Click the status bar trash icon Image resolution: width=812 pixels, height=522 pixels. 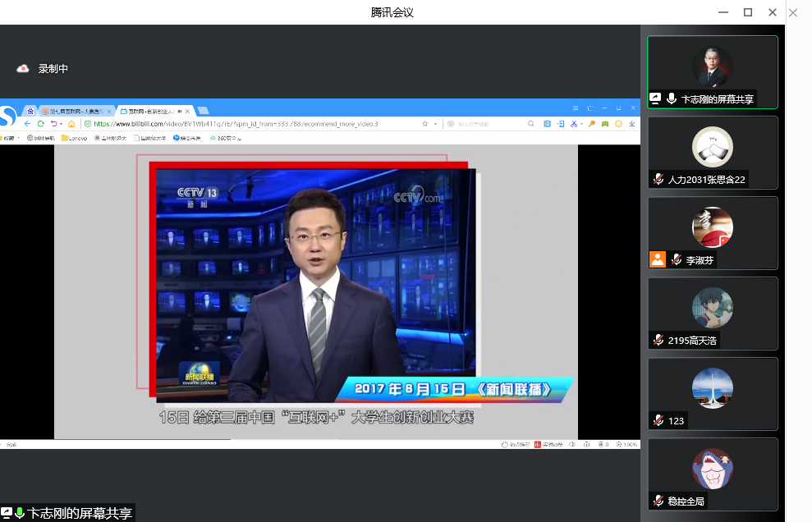[x=586, y=444]
